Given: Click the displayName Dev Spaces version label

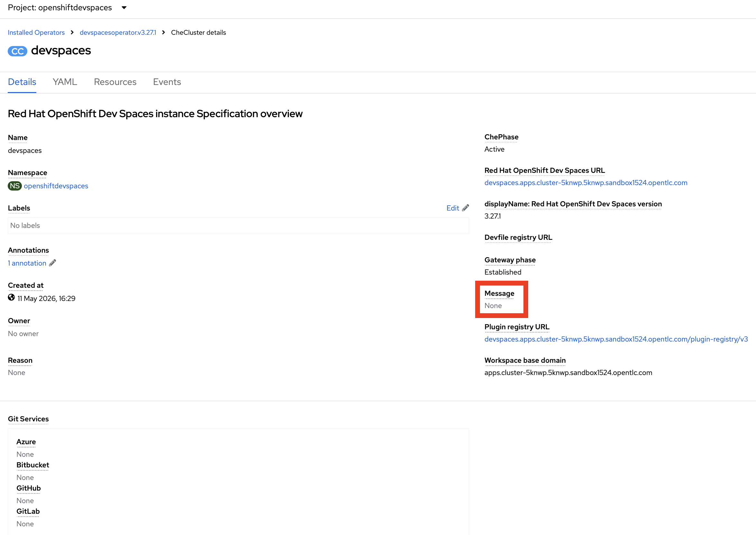Looking at the screenshot, I should (573, 204).
